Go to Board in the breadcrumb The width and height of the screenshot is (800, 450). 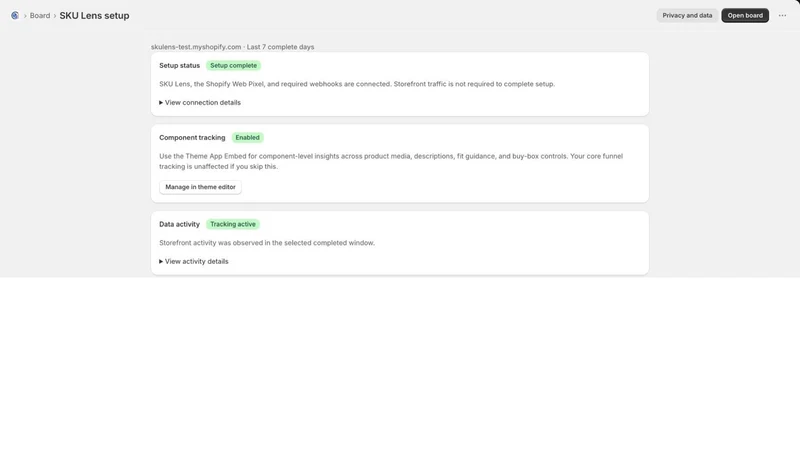[x=40, y=16]
